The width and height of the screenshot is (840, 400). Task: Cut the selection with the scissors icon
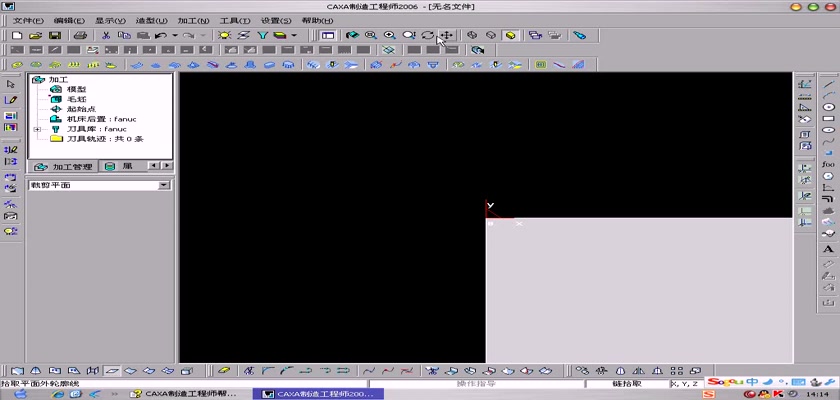(x=106, y=35)
